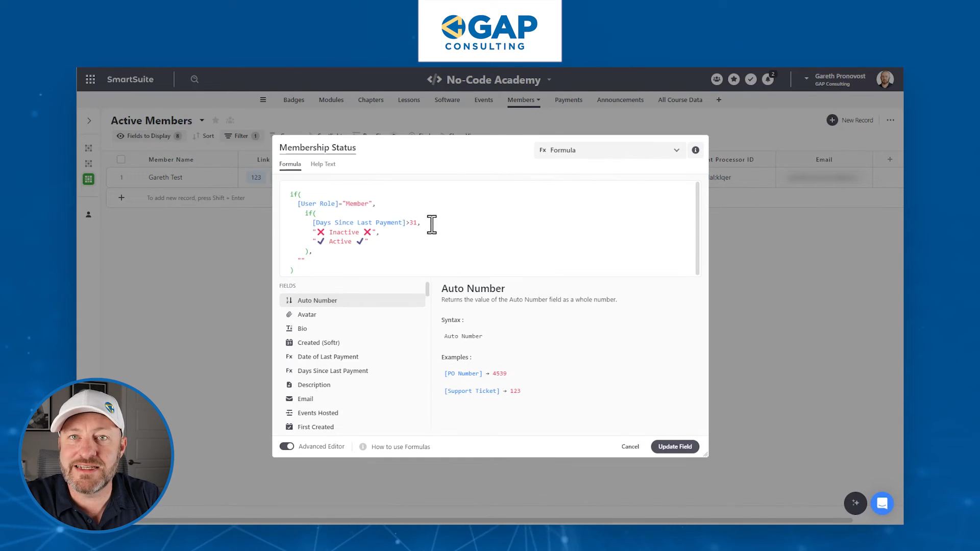Open the Formula field type dropdown
Image resolution: width=980 pixels, height=551 pixels.
(609, 150)
